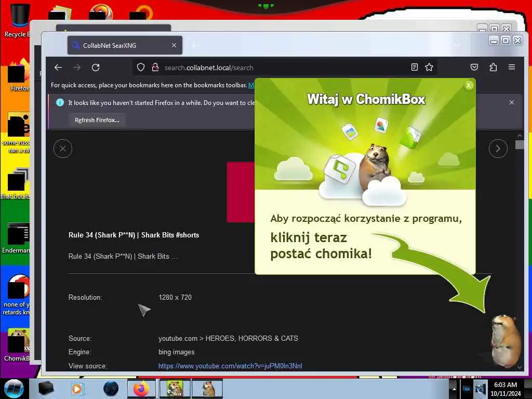Click the Rule 34 Shark Bits title
This screenshot has height=399, width=532.
[134, 235]
